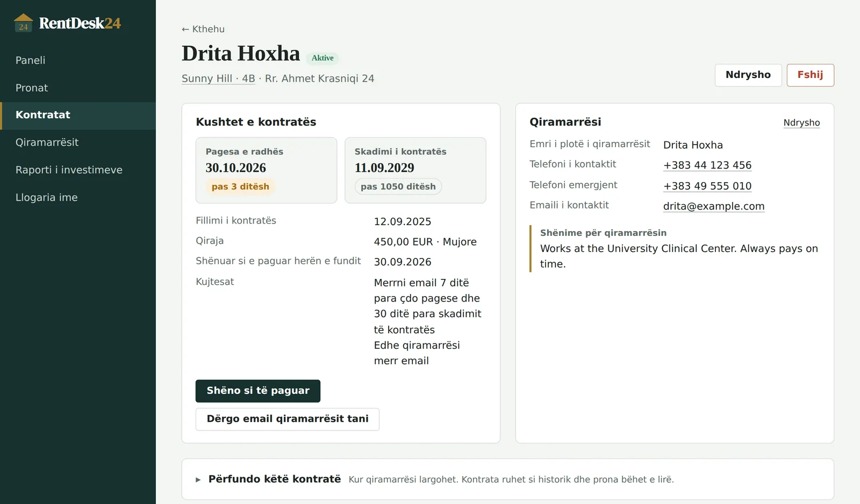Click the Aktive status badge
The height and width of the screenshot is (504, 860).
pyautogui.click(x=322, y=58)
